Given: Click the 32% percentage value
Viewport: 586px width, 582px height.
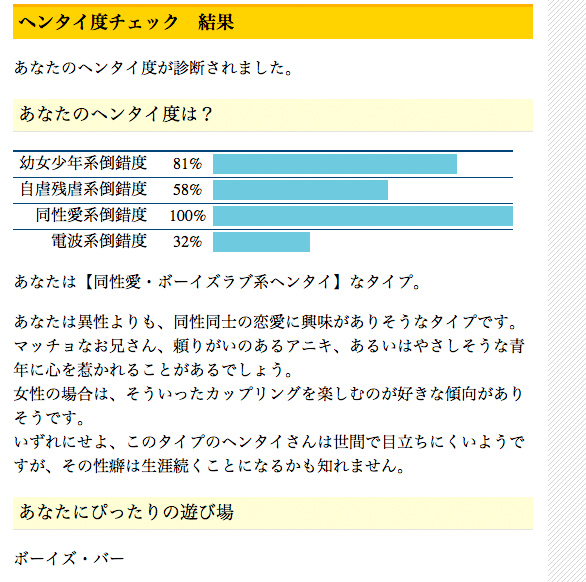Looking at the screenshot, I should [187, 242].
